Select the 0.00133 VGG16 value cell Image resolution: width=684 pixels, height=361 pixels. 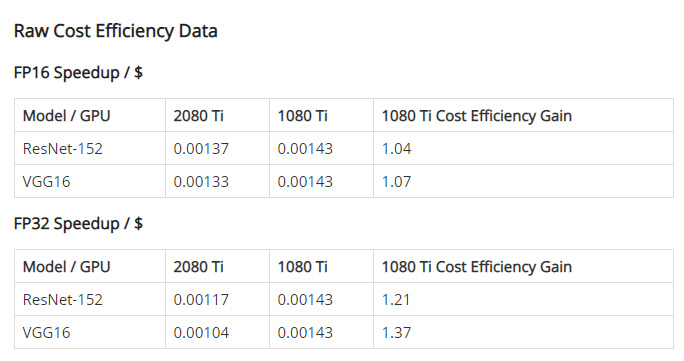217,181
